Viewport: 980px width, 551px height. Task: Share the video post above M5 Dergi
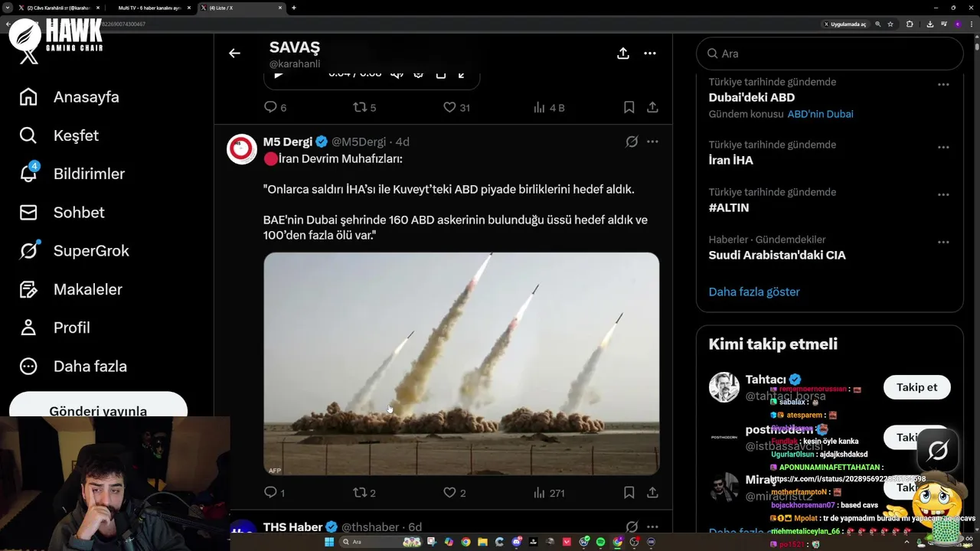(x=652, y=108)
